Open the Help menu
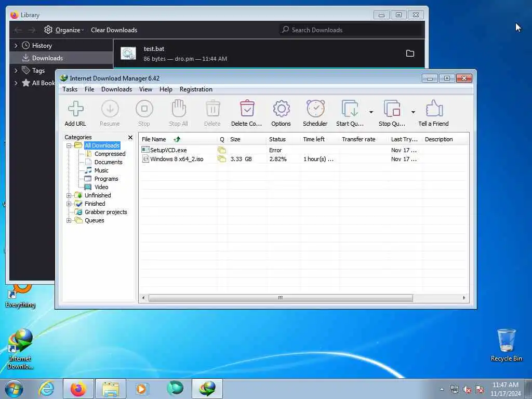Screen dimensions: 532x399 [x=166, y=89]
